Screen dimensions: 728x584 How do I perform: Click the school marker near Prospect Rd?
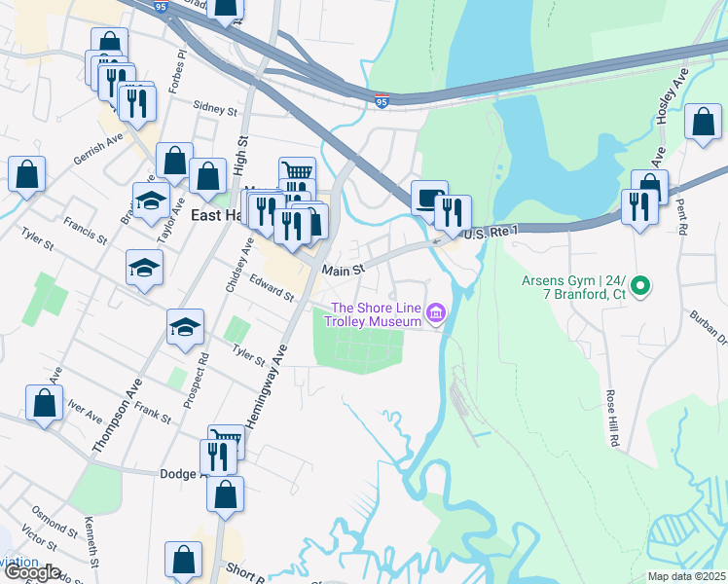185,329
